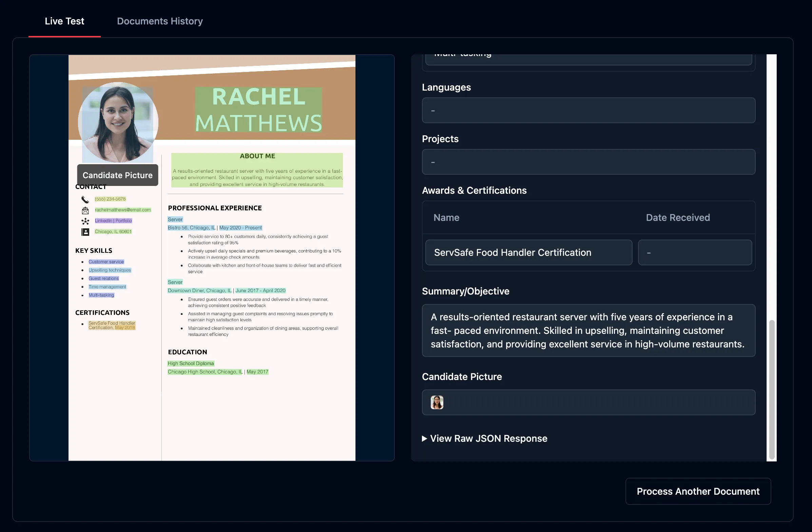Click the LinkedIn network icon
812x532 pixels.
[x=85, y=221]
